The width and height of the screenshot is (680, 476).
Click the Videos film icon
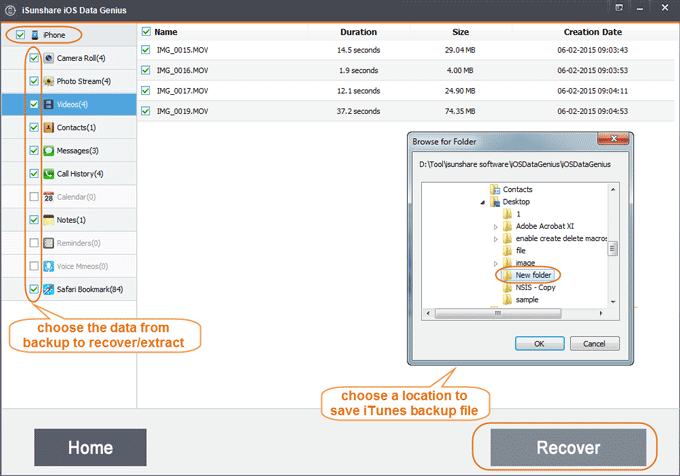(49, 104)
